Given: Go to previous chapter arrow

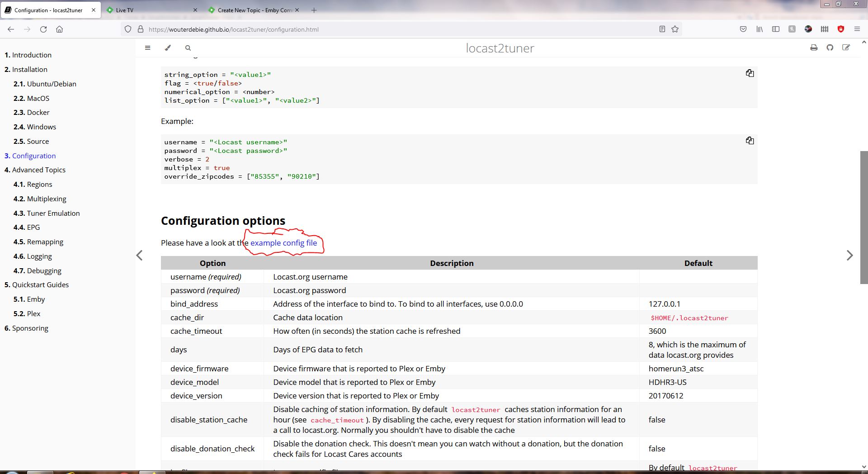Looking at the screenshot, I should (x=139, y=256).
